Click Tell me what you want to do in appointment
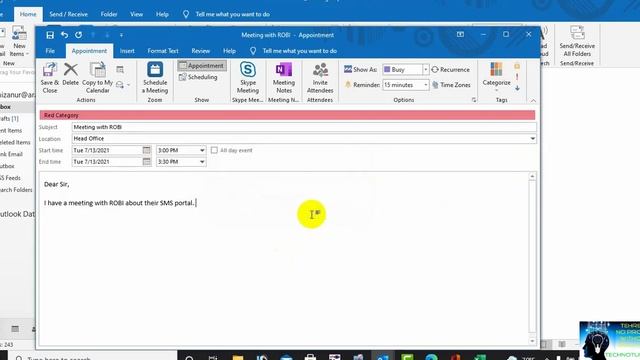This screenshot has width=640, height=360. tap(300, 51)
